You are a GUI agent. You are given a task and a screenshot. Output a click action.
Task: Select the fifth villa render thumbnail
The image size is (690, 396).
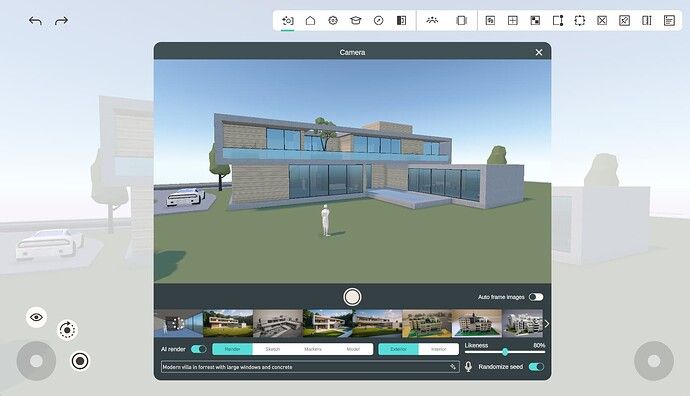click(377, 323)
